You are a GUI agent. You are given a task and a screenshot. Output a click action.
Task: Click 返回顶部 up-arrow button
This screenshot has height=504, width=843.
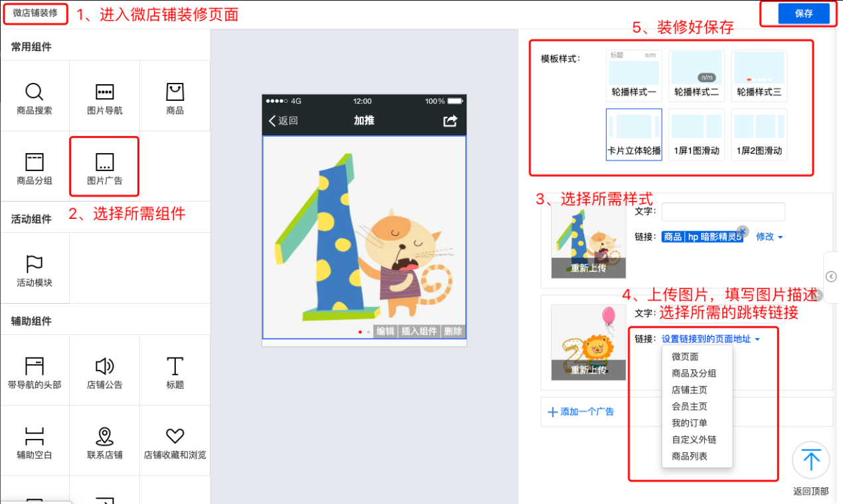(811, 460)
